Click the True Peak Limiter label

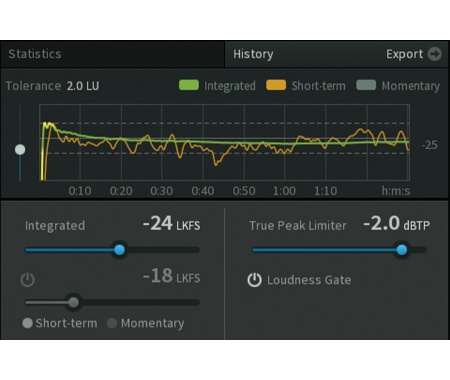298,226
